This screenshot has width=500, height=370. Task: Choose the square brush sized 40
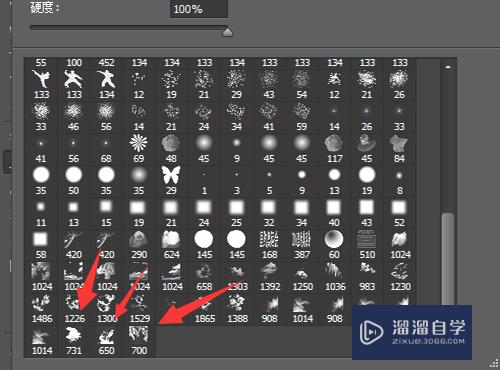334,207
